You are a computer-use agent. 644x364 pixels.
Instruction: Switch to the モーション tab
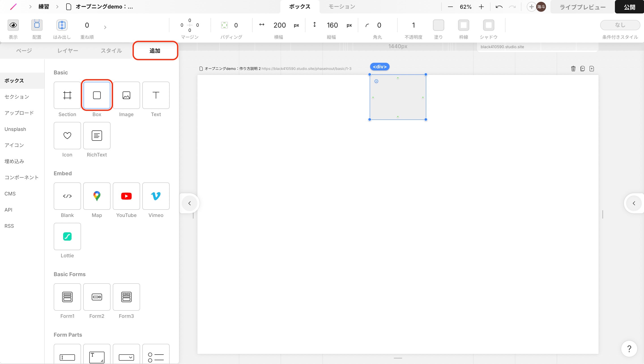[341, 7]
